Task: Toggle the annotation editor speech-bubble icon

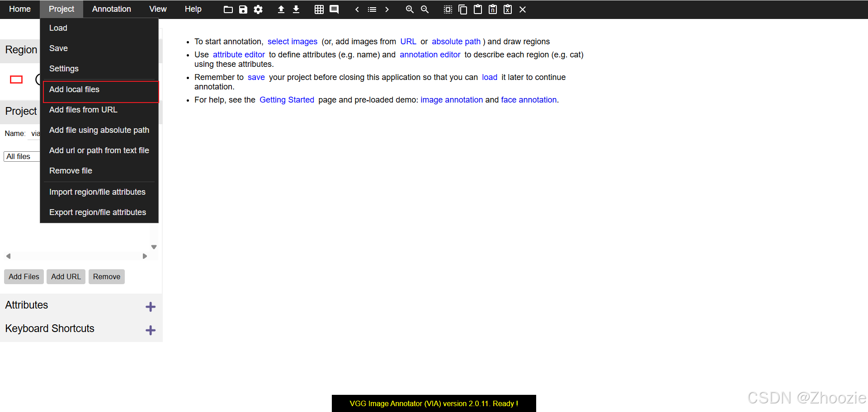Action: (334, 9)
